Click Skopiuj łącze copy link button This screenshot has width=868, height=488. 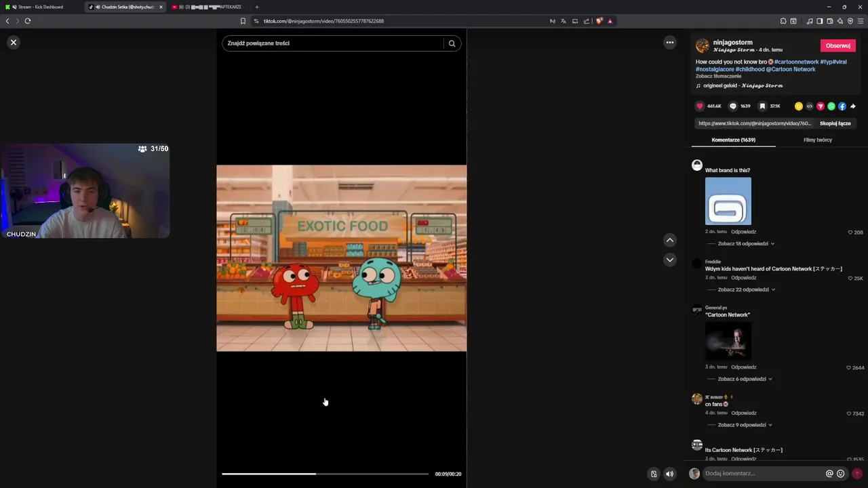pos(835,123)
